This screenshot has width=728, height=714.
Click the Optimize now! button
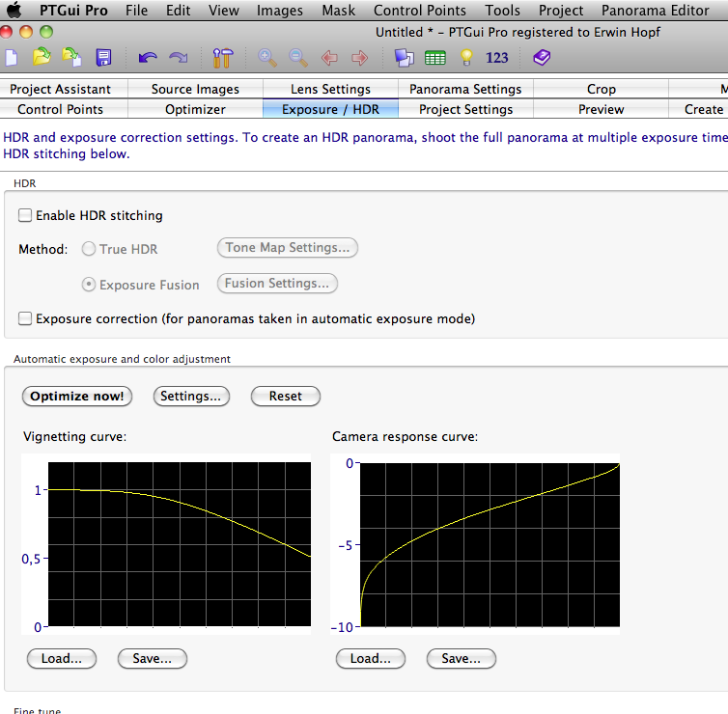click(x=77, y=397)
